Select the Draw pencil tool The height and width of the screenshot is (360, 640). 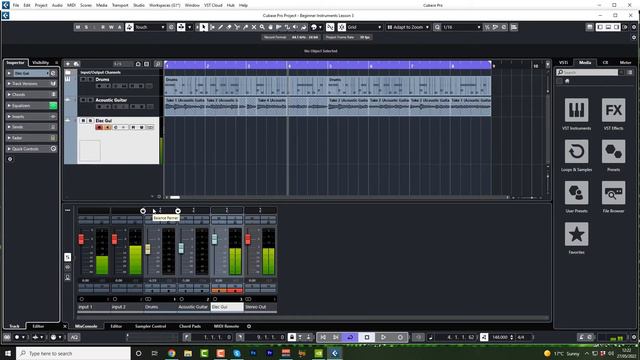click(x=220, y=27)
